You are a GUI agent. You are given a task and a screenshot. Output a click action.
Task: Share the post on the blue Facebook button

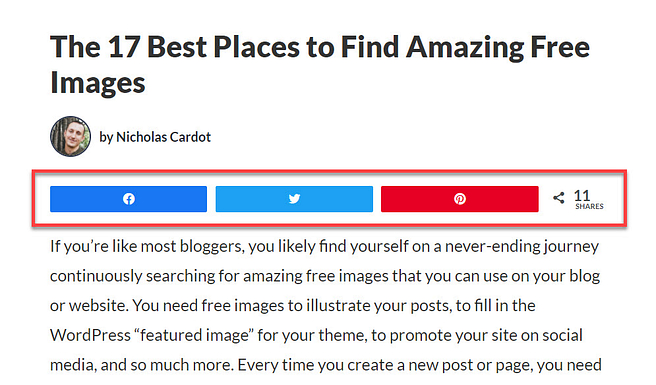coord(128,199)
